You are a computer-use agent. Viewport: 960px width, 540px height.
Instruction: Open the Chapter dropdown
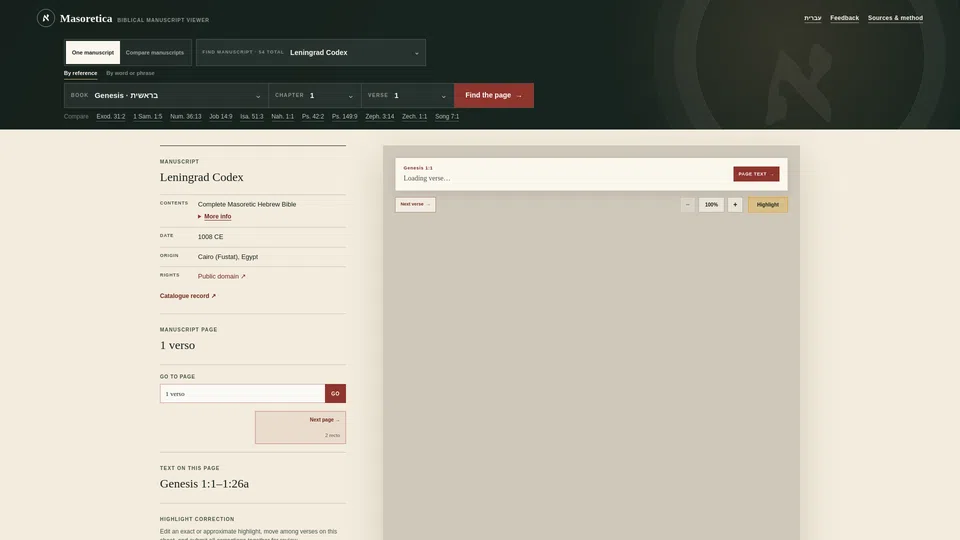click(x=315, y=96)
